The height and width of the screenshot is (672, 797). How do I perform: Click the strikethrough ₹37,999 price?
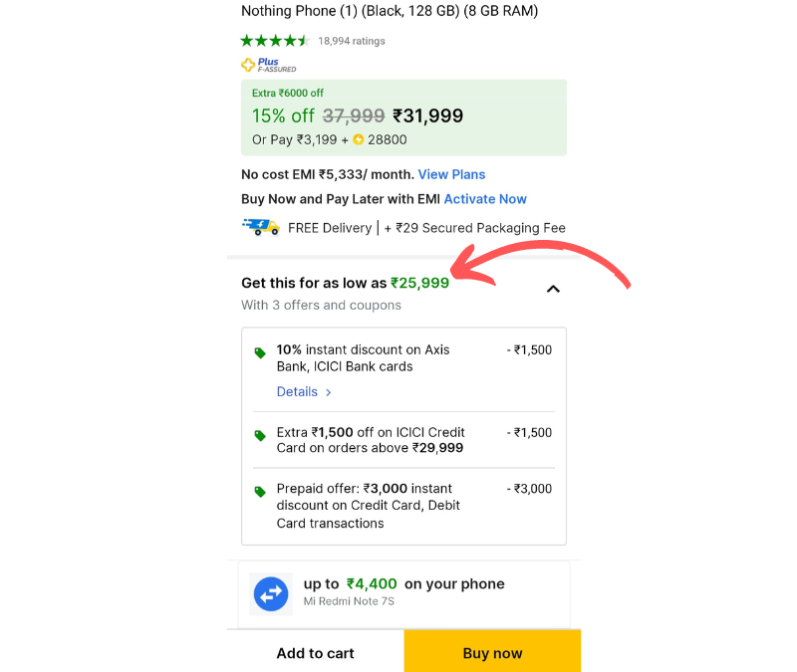(x=353, y=115)
